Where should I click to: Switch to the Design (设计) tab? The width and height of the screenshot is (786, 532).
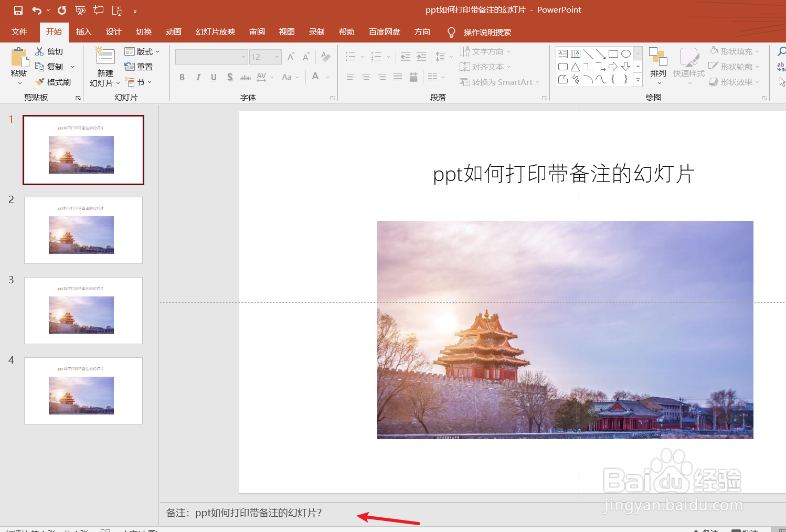pos(114,32)
